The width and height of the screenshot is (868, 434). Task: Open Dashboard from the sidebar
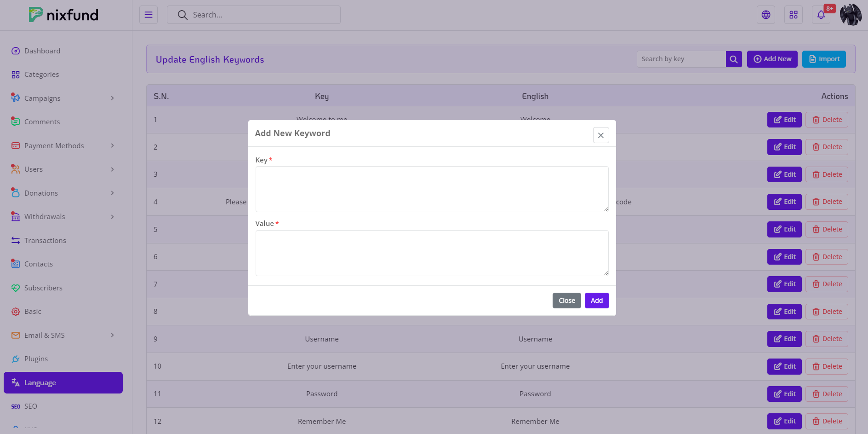tap(42, 51)
